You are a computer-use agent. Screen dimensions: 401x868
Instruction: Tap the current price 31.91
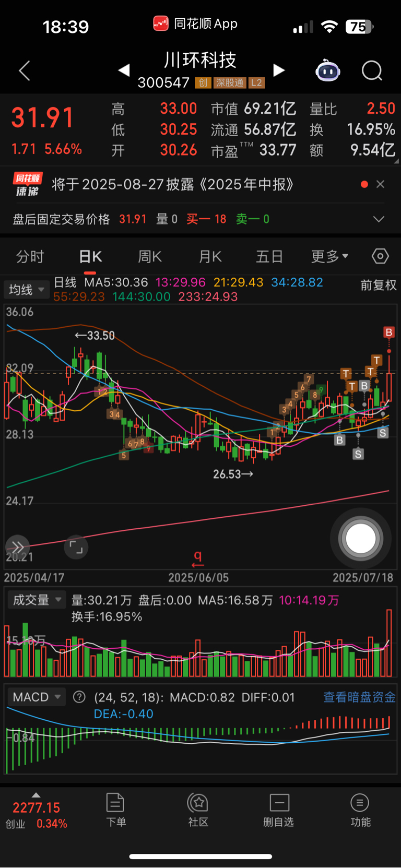pos(42,117)
